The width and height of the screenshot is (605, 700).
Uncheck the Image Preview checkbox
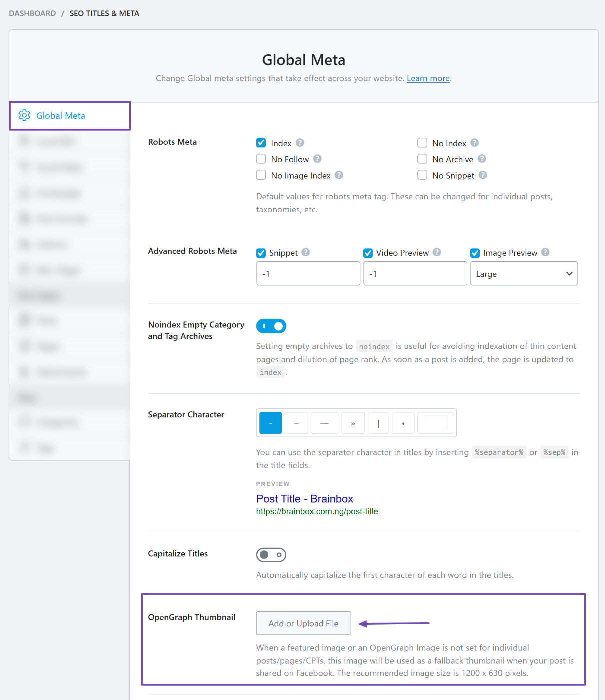(x=475, y=253)
